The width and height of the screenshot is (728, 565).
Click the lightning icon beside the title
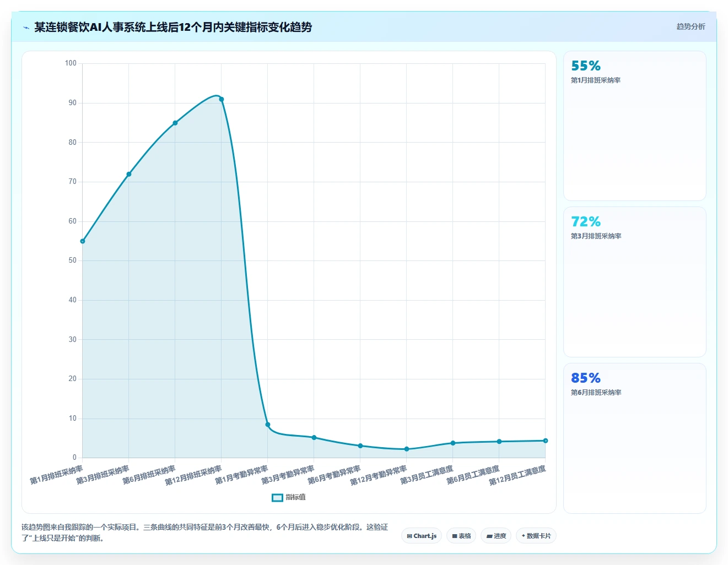(26, 28)
